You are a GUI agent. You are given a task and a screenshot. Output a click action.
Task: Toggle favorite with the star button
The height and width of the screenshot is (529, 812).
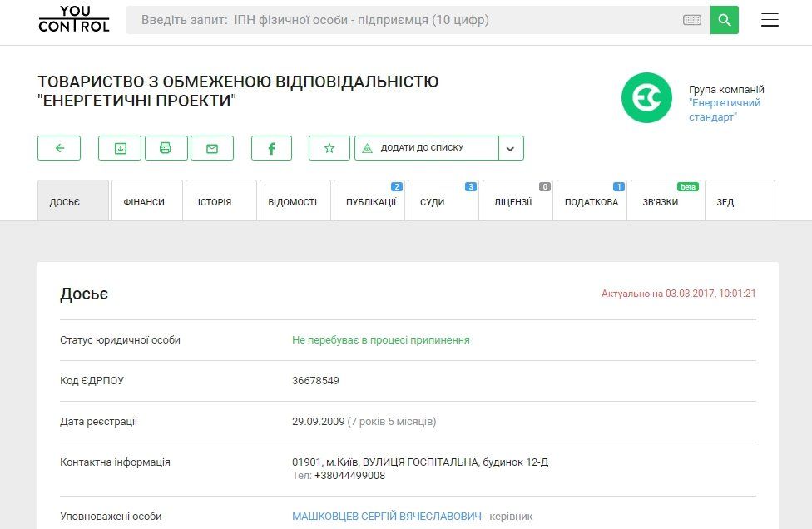(x=329, y=147)
